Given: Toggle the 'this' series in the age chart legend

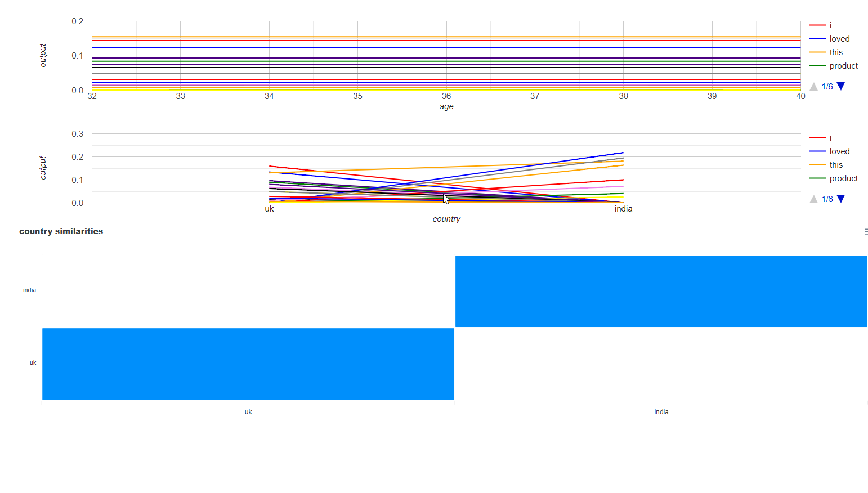Looking at the screenshot, I should 836,52.
